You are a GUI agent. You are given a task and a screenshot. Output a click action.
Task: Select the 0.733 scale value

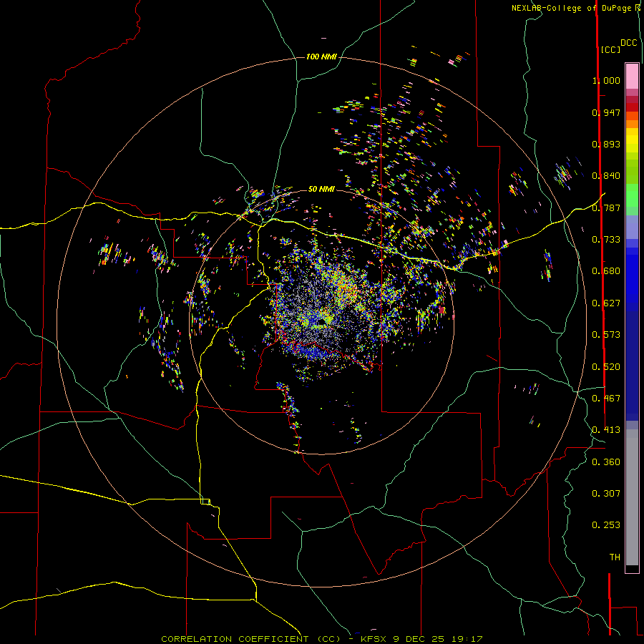tap(606, 240)
